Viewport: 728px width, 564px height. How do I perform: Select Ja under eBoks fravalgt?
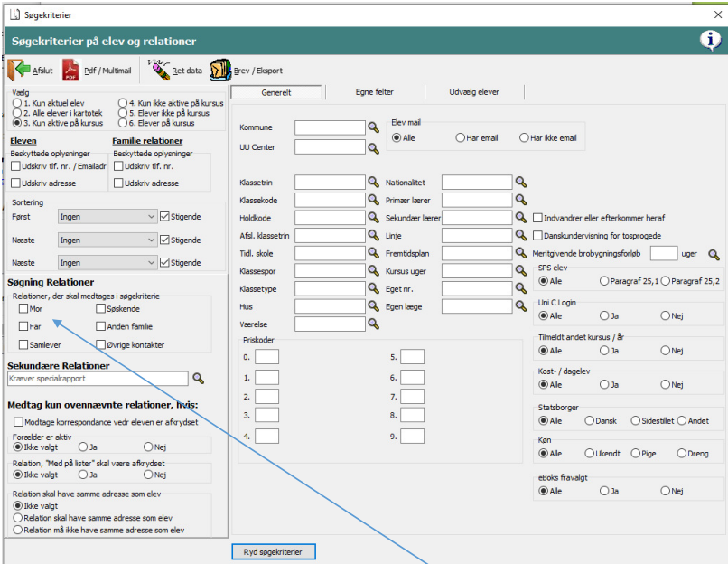[604, 491]
